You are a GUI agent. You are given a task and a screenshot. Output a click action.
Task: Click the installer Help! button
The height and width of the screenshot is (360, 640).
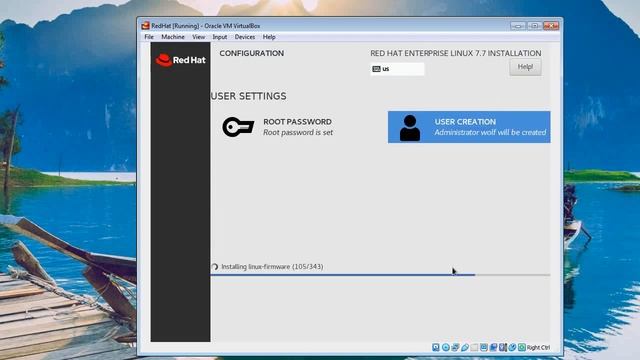[525, 67]
